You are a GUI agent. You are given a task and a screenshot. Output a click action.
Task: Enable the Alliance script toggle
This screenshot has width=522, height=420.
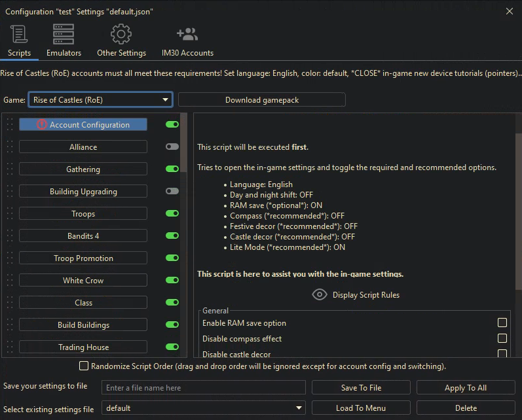[x=172, y=147]
